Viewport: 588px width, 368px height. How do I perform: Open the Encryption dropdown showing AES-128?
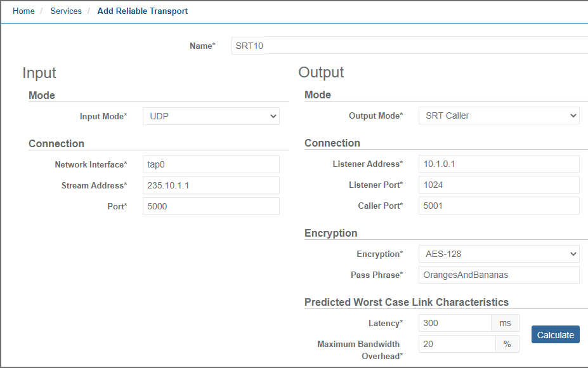tap(499, 254)
